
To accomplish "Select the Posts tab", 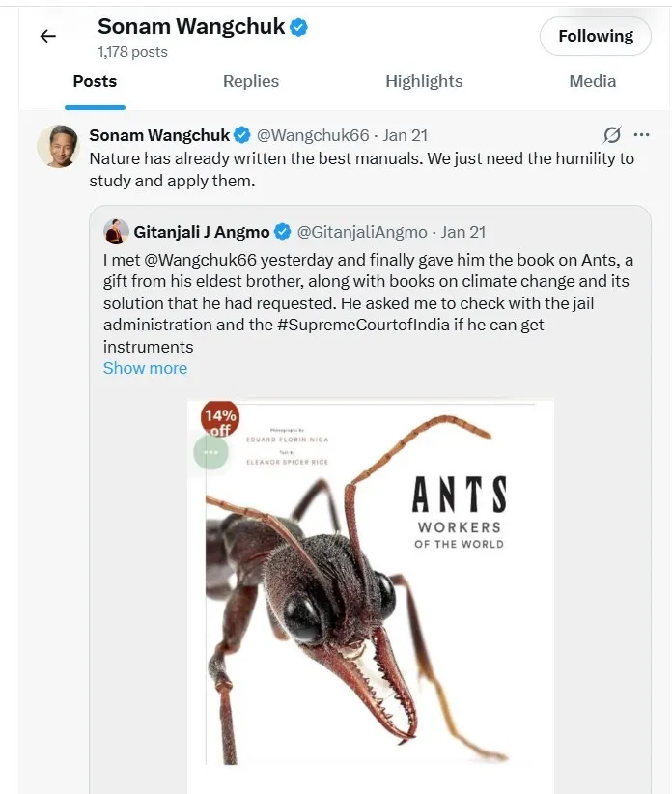I will 95,81.
